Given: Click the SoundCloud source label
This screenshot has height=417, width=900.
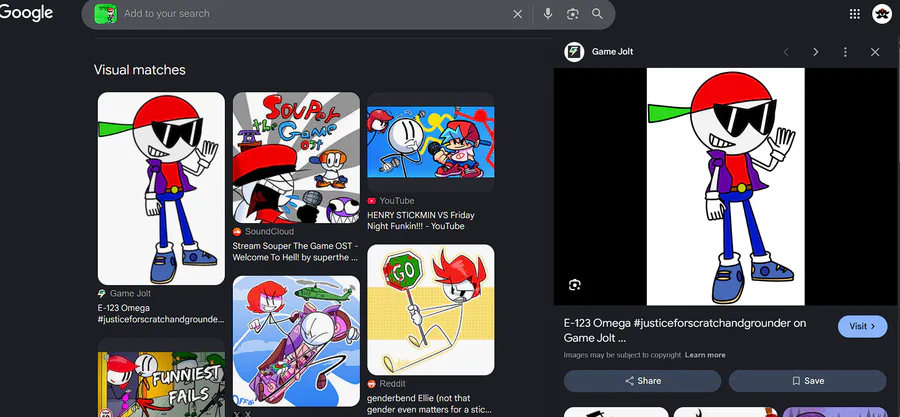Looking at the screenshot, I should [x=269, y=232].
